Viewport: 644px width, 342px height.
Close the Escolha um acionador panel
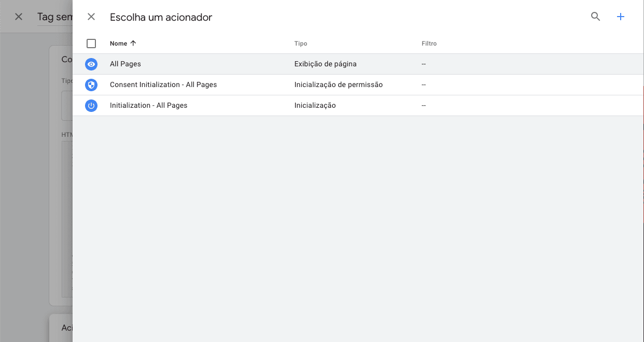pos(91,17)
